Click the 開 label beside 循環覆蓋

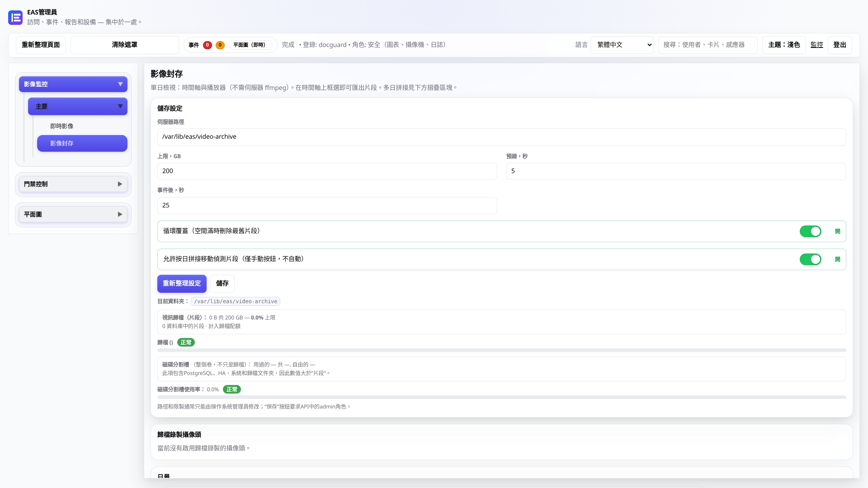click(x=838, y=231)
